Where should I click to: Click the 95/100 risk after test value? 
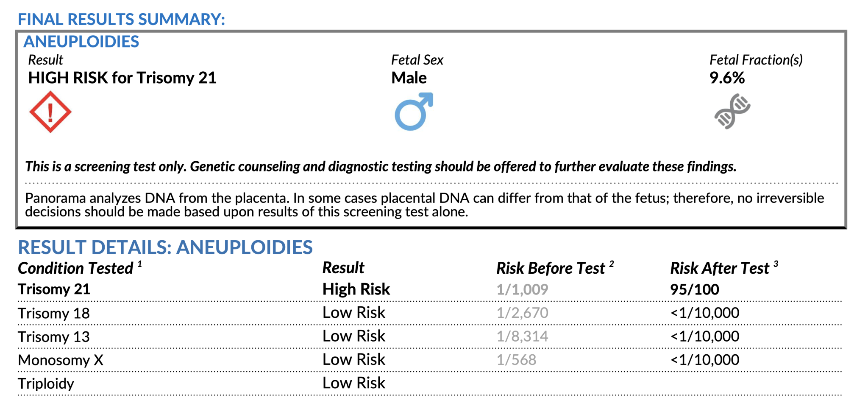[x=694, y=289]
